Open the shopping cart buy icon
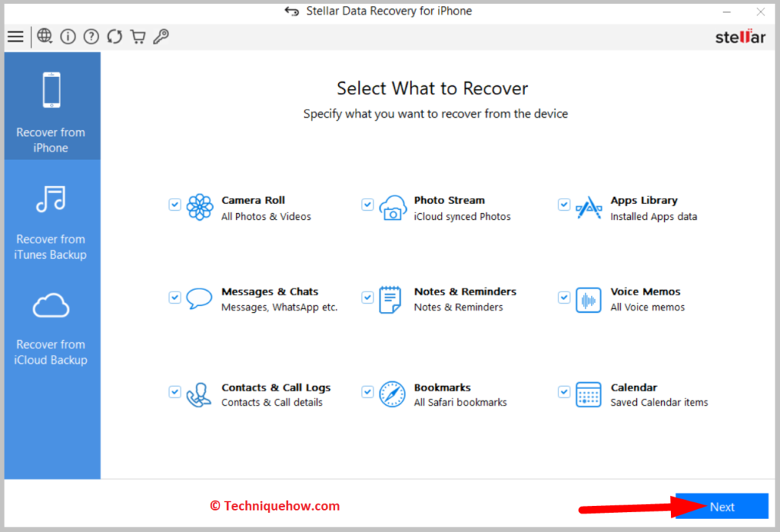780x532 pixels. pyautogui.click(x=138, y=37)
